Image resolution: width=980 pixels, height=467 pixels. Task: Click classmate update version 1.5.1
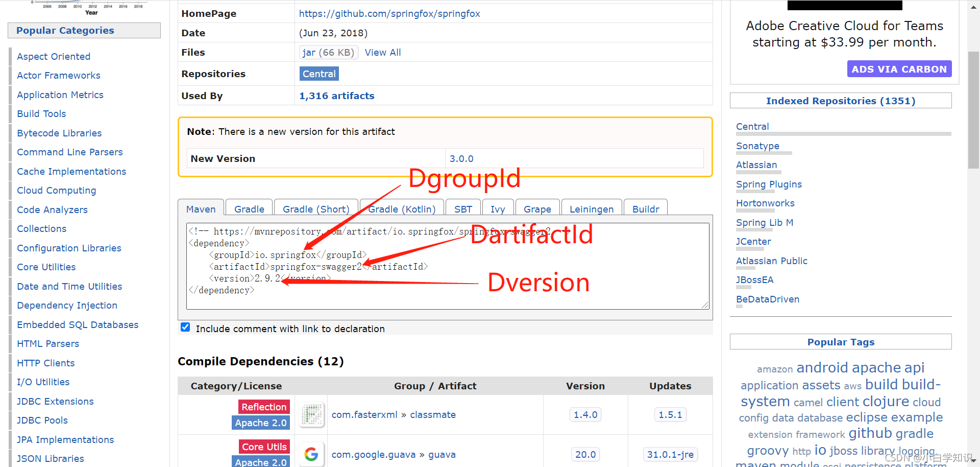click(670, 414)
